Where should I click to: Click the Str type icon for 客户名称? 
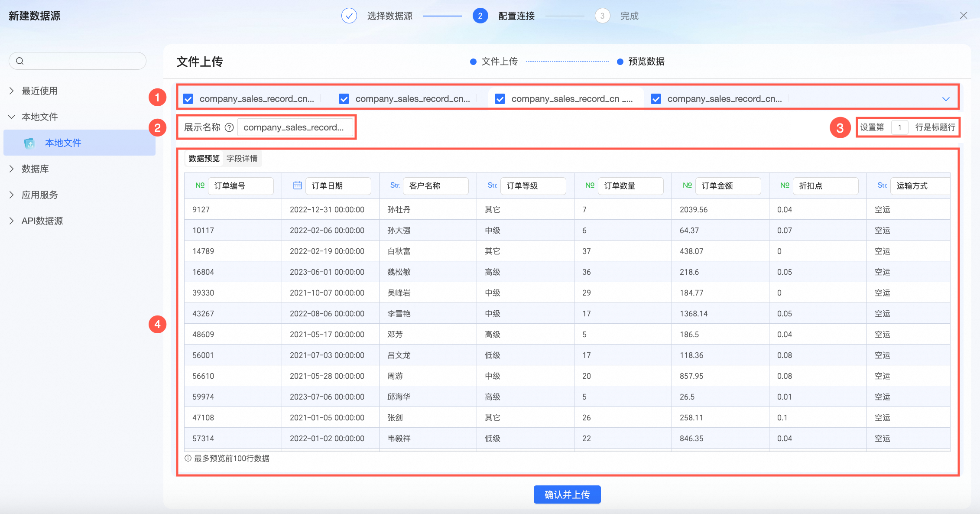click(395, 185)
